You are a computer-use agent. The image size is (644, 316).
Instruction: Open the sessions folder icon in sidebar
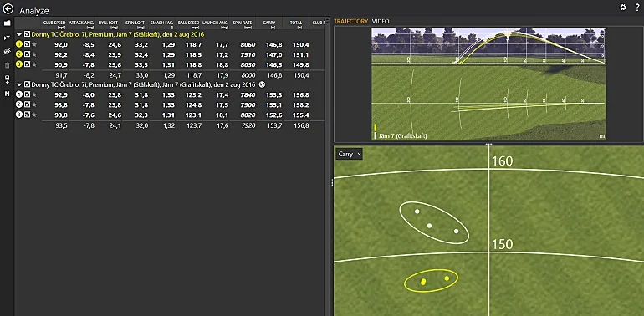[x=7, y=23]
